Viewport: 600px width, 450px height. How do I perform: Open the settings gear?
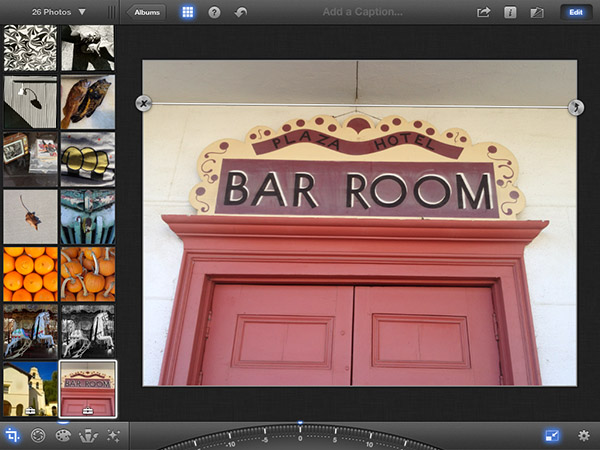(584, 435)
